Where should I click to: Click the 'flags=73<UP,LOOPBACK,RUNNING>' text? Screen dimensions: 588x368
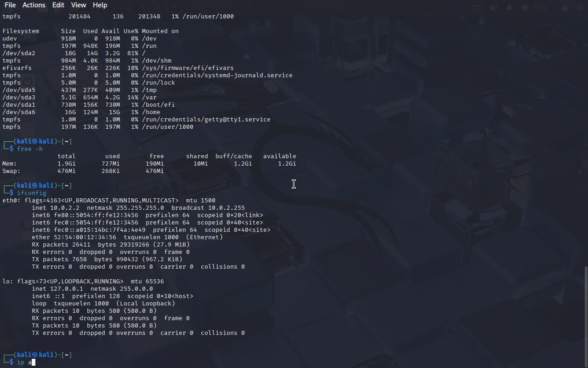pyautogui.click(x=70, y=282)
